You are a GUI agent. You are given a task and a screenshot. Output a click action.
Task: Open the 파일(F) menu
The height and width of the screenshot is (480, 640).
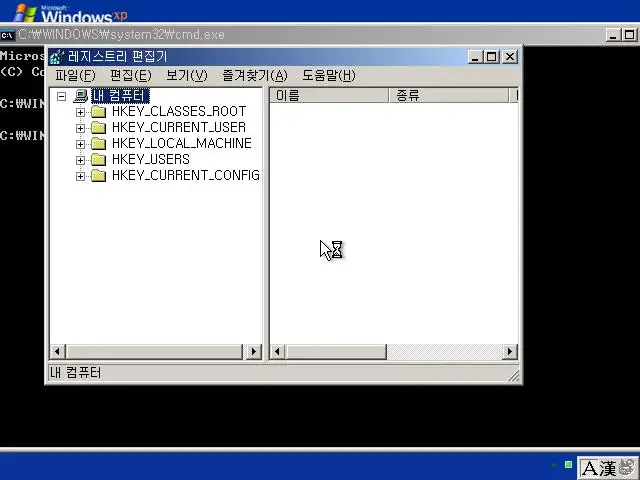pos(75,76)
